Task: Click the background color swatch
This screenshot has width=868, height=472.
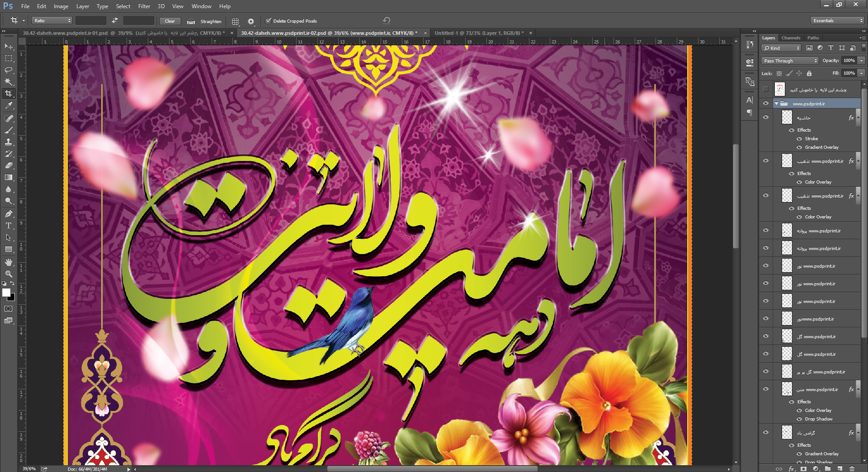Action: (12, 298)
